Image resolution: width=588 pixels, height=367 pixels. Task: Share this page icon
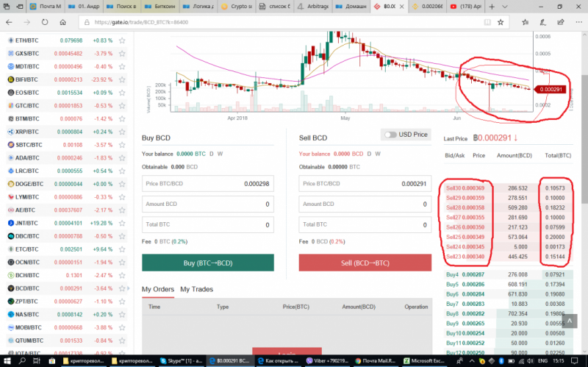pos(561,22)
